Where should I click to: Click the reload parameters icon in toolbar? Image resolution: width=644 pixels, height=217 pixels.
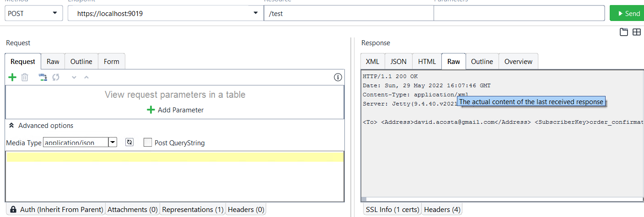point(56,77)
